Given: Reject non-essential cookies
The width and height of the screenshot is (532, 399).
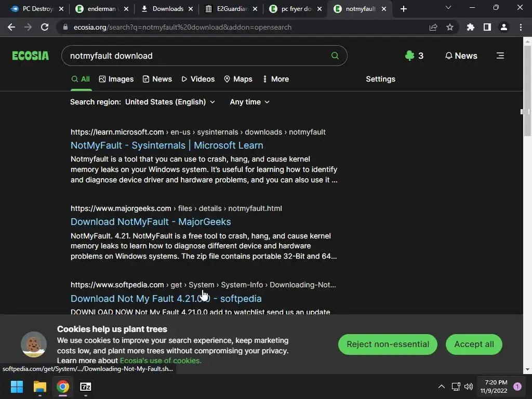Looking at the screenshot, I should (388, 344).
